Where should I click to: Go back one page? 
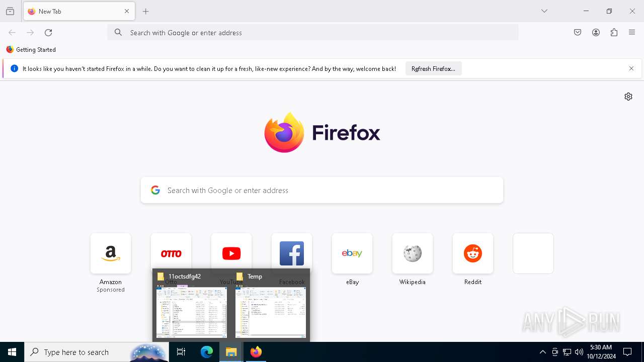12,33
